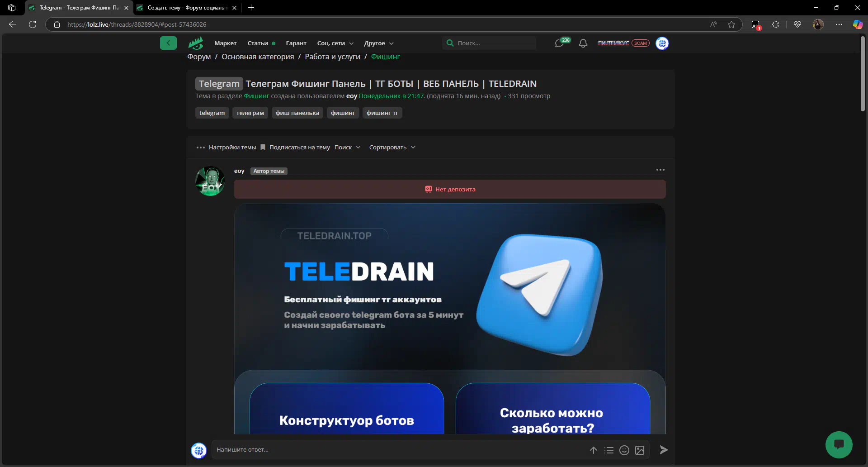Click the read aloud icon in address bar
Image resolution: width=868 pixels, height=467 pixels.
click(713, 24)
